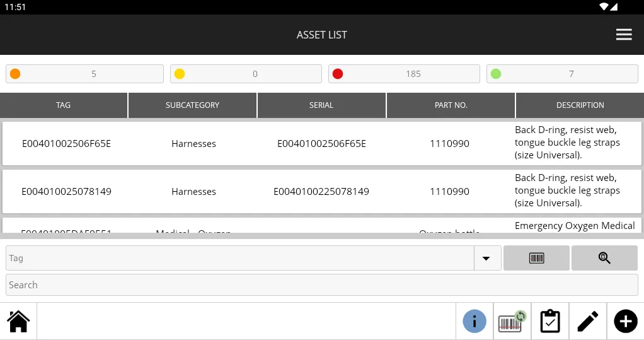
Task: Click the SERIAL column header
Action: pos(321,105)
